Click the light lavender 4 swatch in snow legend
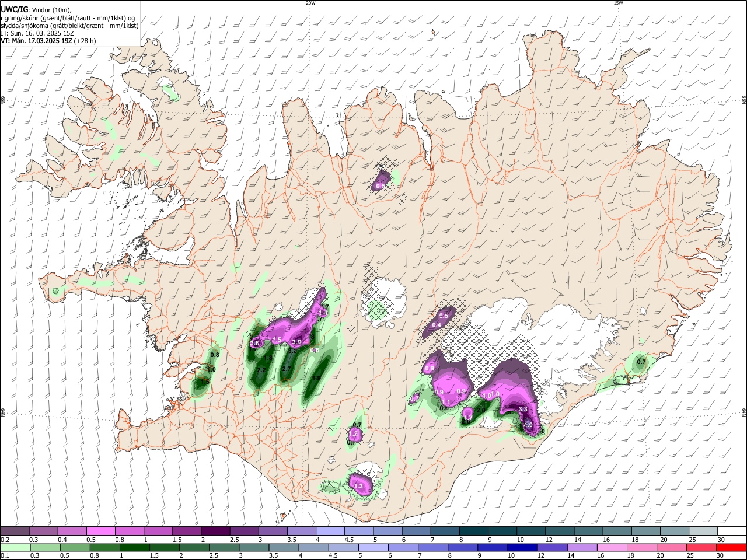Screen dimensions: 747x560 (x=329, y=531)
